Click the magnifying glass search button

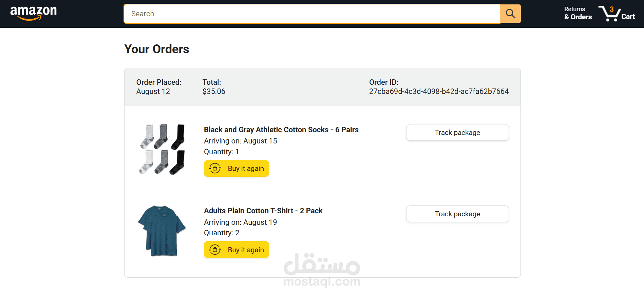tap(510, 14)
